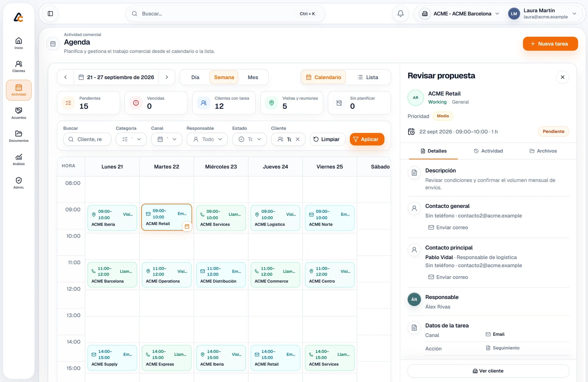Toggle the sidebar collapse icon
This screenshot has width=588, height=382.
[x=51, y=13]
